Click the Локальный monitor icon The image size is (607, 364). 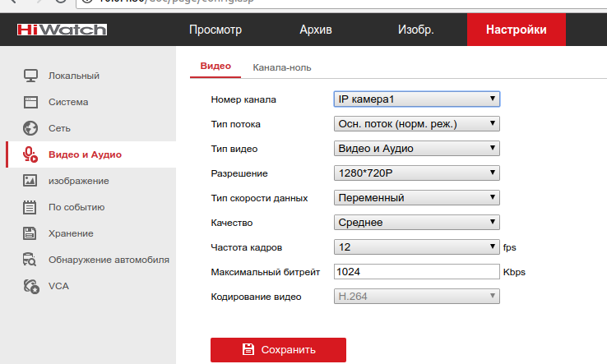30,76
